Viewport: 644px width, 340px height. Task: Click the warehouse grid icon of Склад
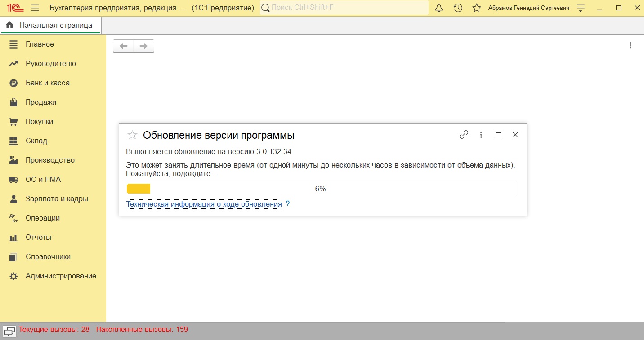point(13,141)
